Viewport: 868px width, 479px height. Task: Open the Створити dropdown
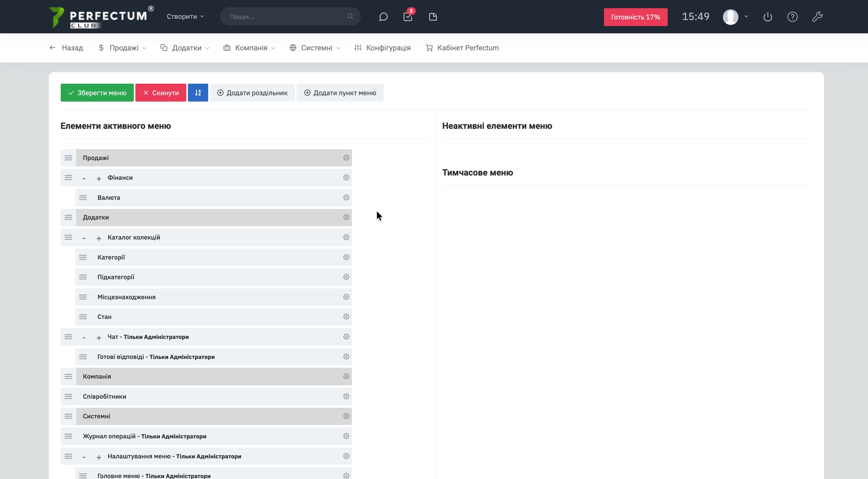[x=185, y=16]
